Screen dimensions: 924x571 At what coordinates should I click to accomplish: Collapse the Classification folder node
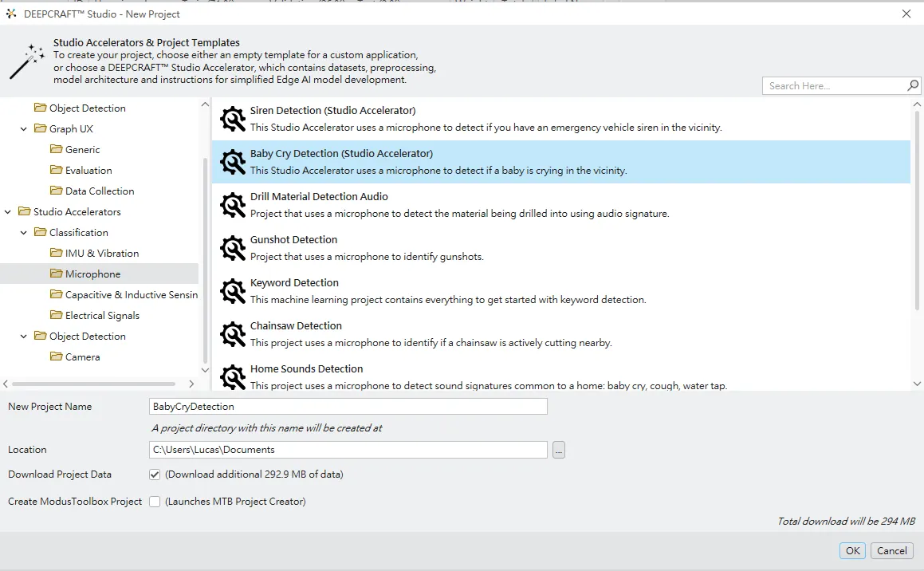tap(24, 233)
